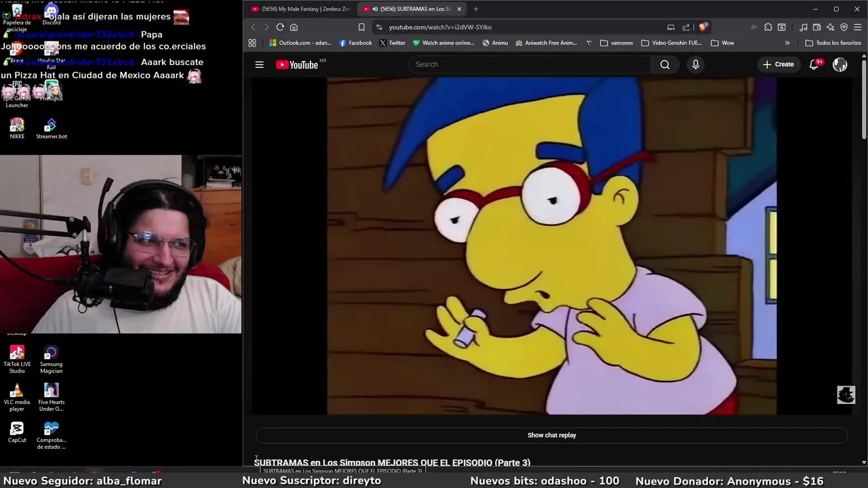Open the Aniwatch Free Anime bookmark
868x488 pixels.
tap(546, 43)
